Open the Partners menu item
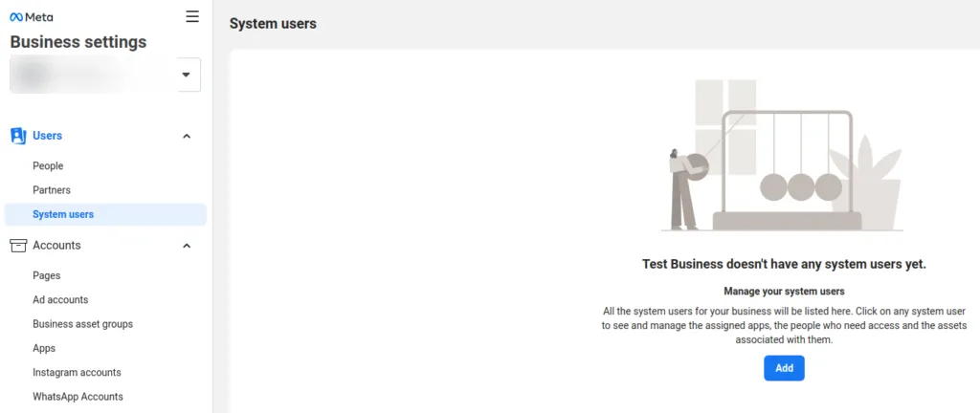Screen dimensions: 980x413 pos(52,189)
